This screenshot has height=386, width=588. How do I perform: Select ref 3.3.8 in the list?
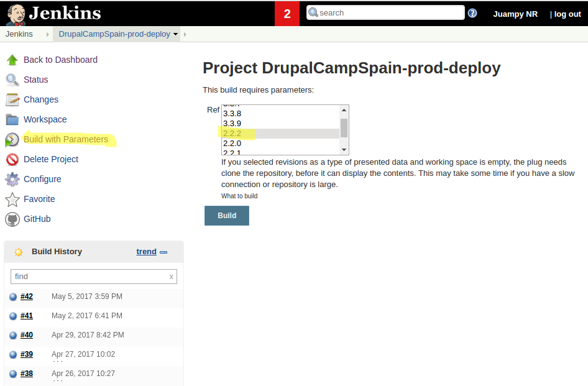click(280, 114)
